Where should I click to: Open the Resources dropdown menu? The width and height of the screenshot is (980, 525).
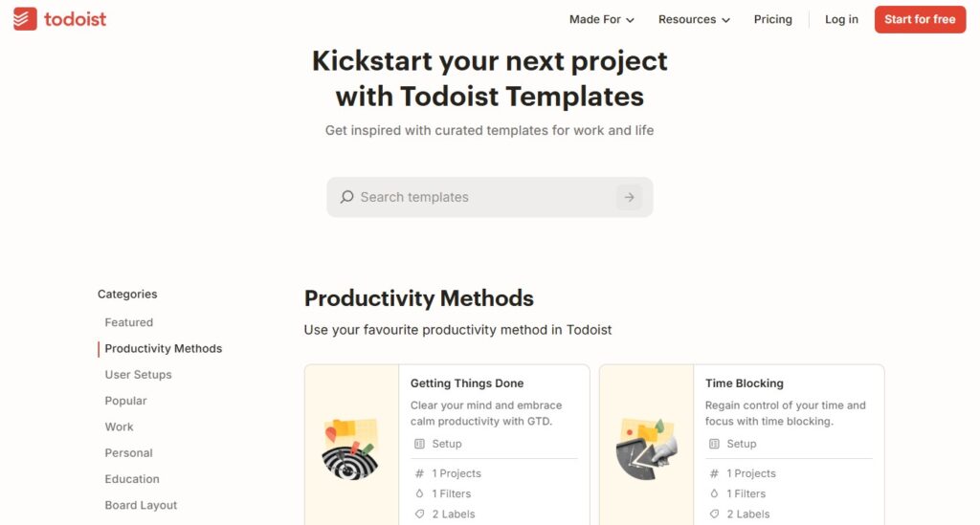[694, 19]
